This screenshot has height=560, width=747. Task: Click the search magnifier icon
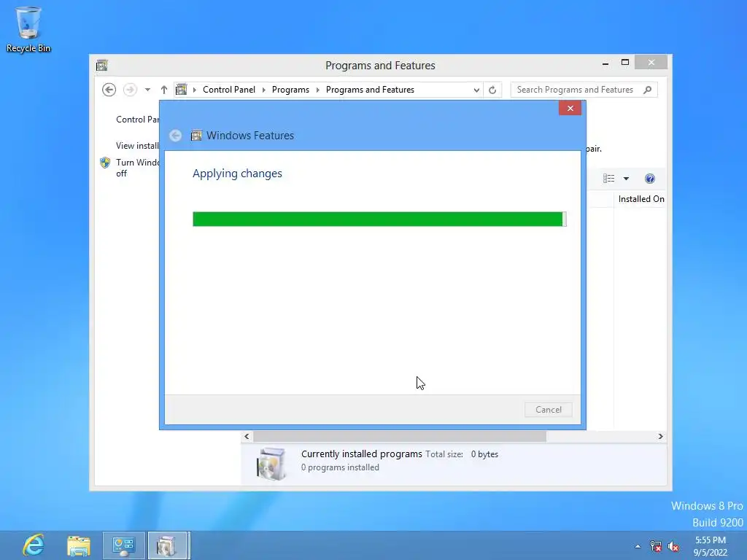coord(648,90)
